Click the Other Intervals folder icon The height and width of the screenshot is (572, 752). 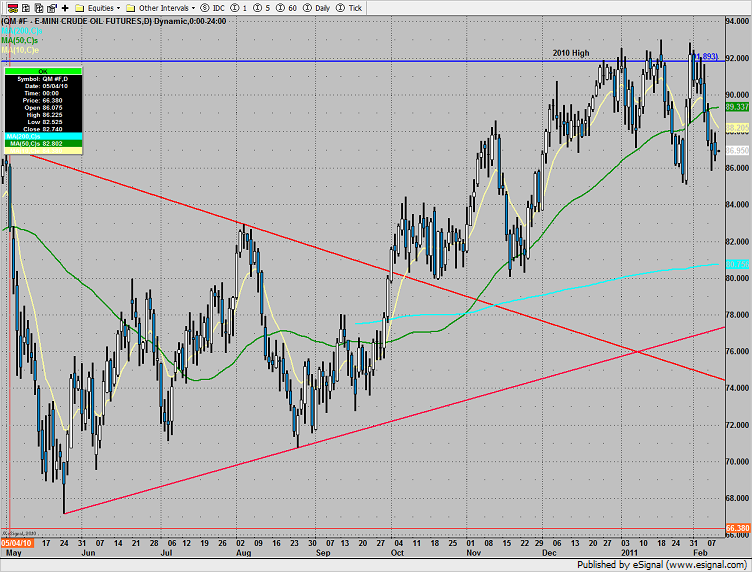click(x=131, y=6)
